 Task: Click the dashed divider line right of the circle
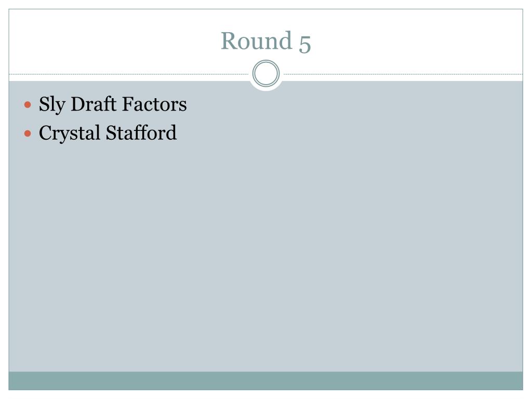[403, 74]
